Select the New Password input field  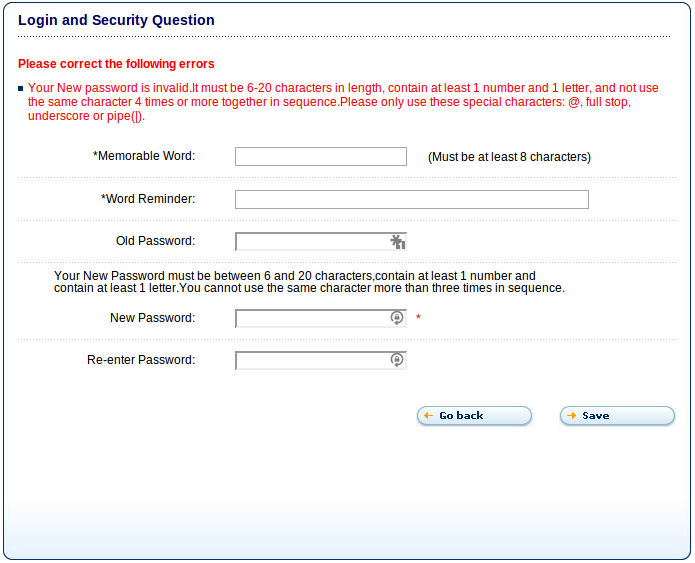pyautogui.click(x=320, y=318)
